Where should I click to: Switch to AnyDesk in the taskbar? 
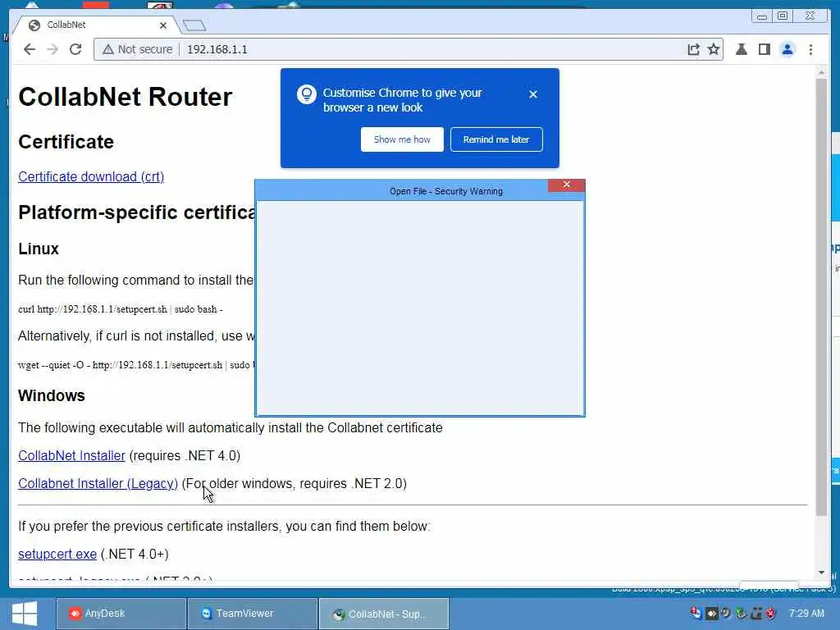(x=121, y=614)
